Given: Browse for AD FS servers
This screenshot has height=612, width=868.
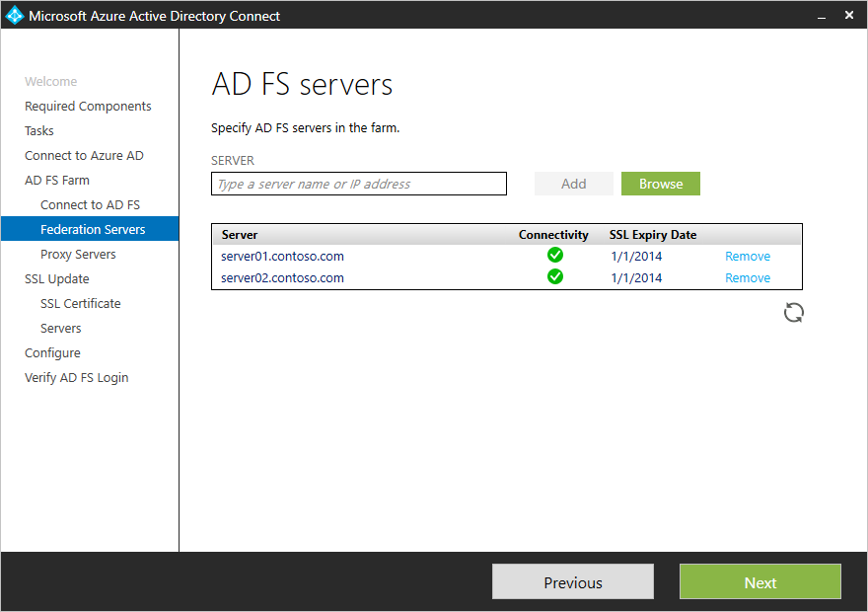Looking at the screenshot, I should pos(660,184).
